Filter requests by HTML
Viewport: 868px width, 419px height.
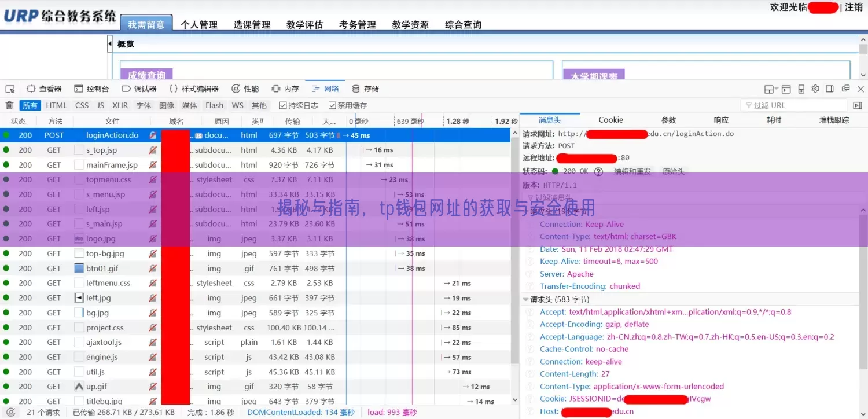tap(57, 105)
